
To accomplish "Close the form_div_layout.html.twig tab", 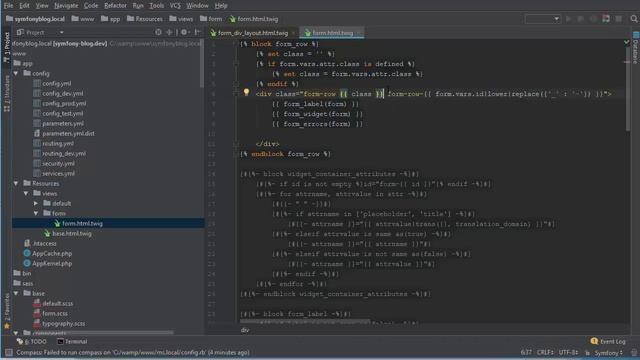I will (x=293, y=33).
